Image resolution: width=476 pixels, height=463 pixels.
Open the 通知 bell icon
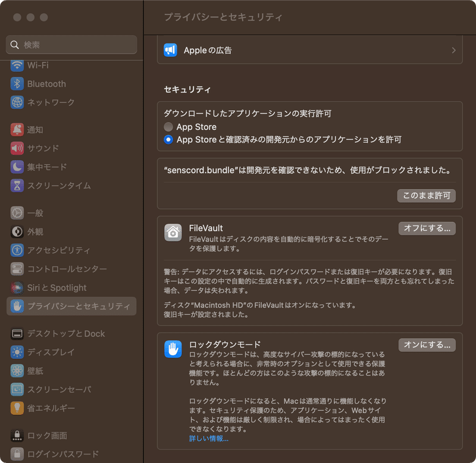[17, 130]
